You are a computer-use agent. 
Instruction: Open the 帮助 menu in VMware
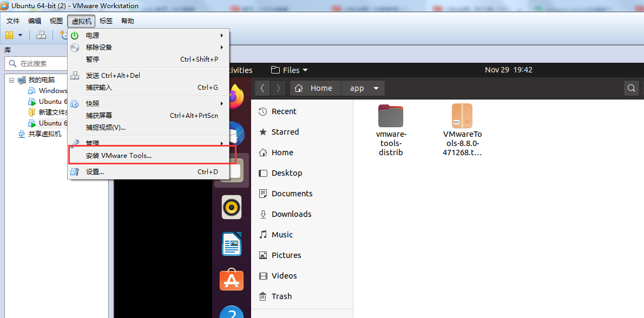click(128, 21)
